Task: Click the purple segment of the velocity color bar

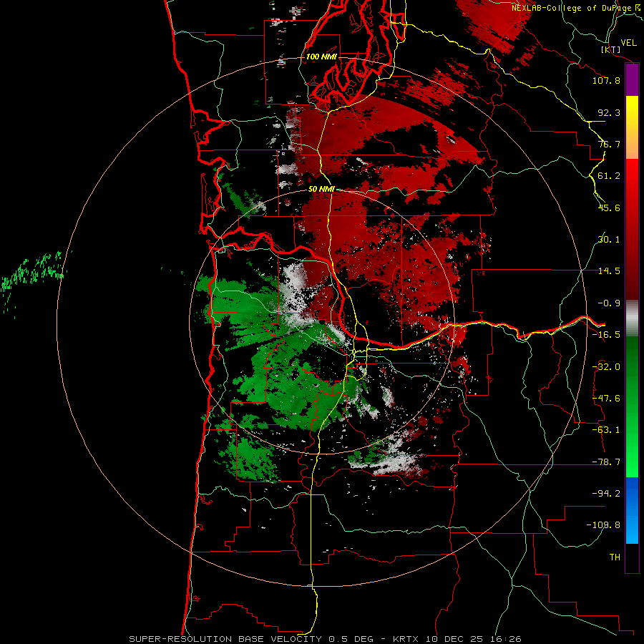Action: click(632, 79)
